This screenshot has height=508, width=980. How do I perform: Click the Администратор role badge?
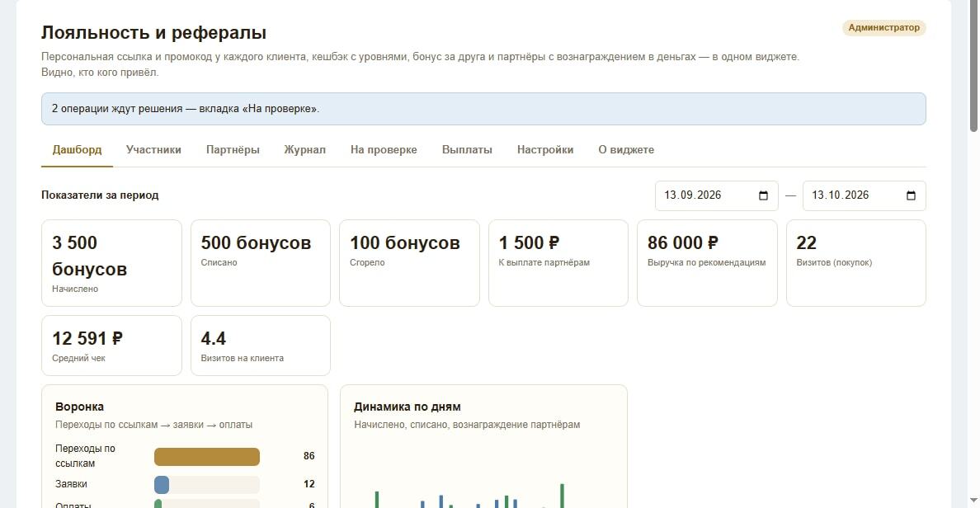tap(883, 27)
